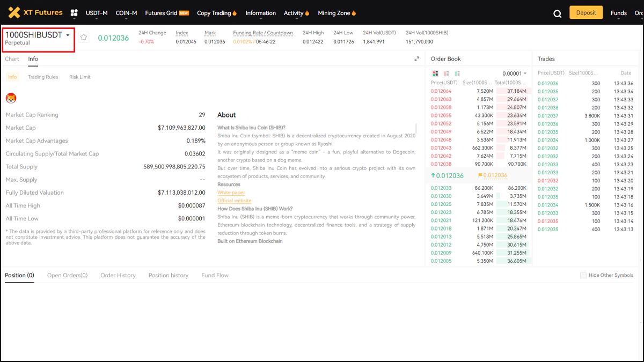This screenshot has width=644, height=362.
Task: Select the 0.012055 sell order with 43.300K size
Action: (479, 115)
